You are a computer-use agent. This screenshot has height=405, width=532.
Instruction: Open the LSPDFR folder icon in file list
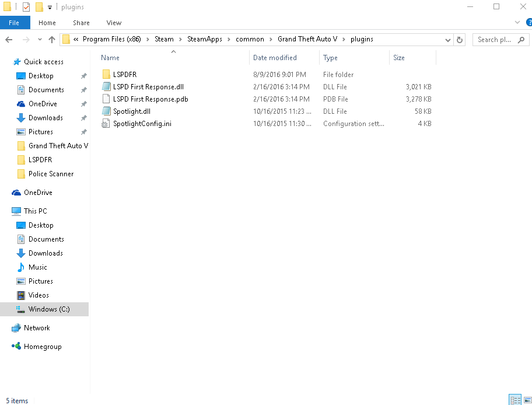[106, 74]
